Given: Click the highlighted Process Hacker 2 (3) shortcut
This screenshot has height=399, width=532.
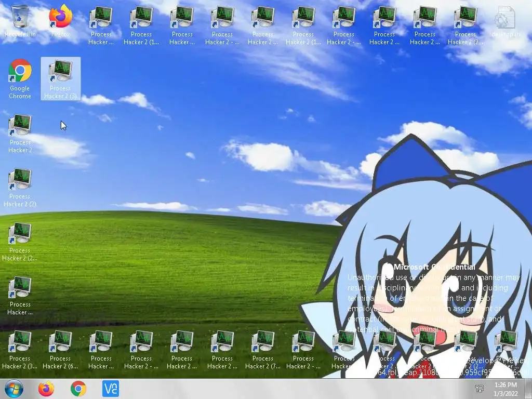Looking at the screenshot, I should 61,79.
